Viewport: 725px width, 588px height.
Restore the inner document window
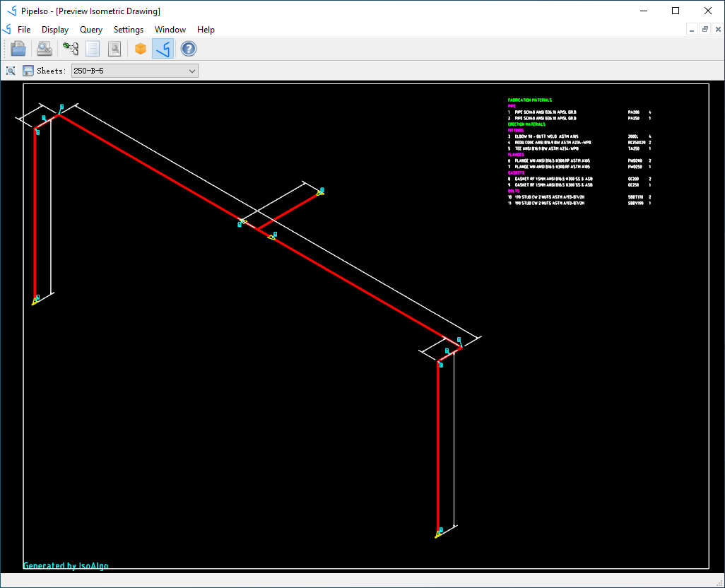click(705, 30)
